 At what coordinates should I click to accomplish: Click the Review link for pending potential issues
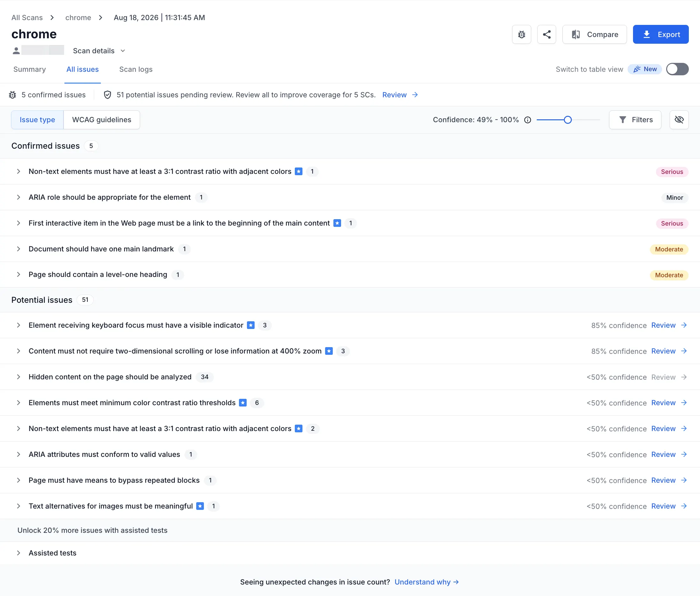coord(400,95)
